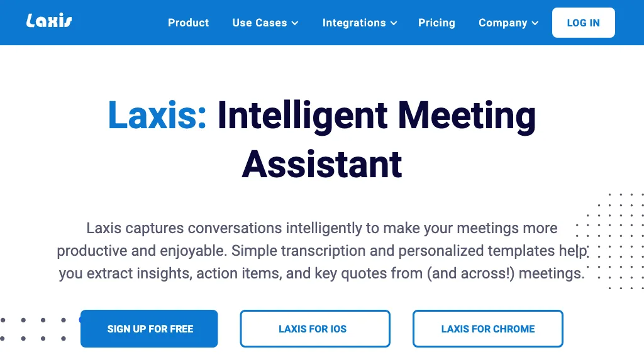
Task: Click the Integrations chevron arrow
Action: (x=394, y=23)
